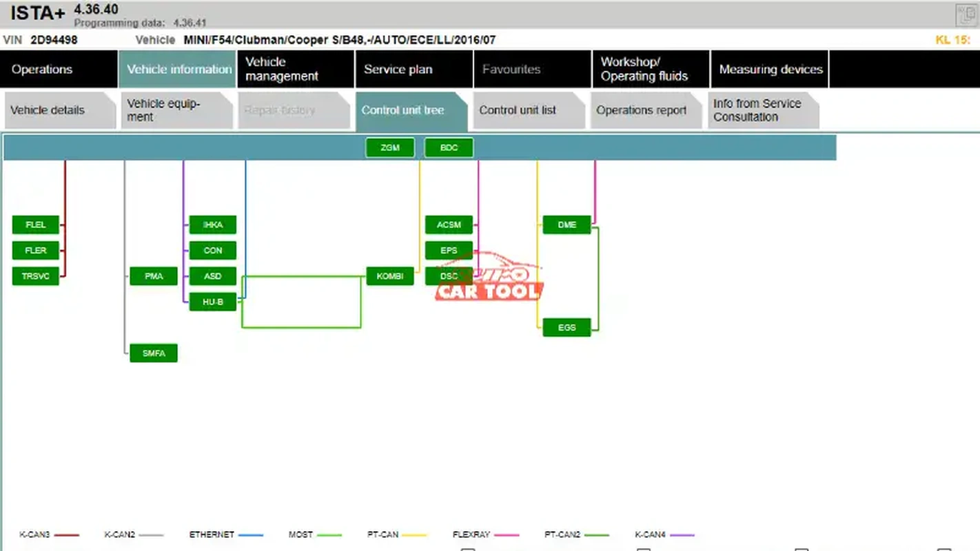The width and height of the screenshot is (980, 551).
Task: Click the VIN value 2D94498
Action: click(54, 40)
